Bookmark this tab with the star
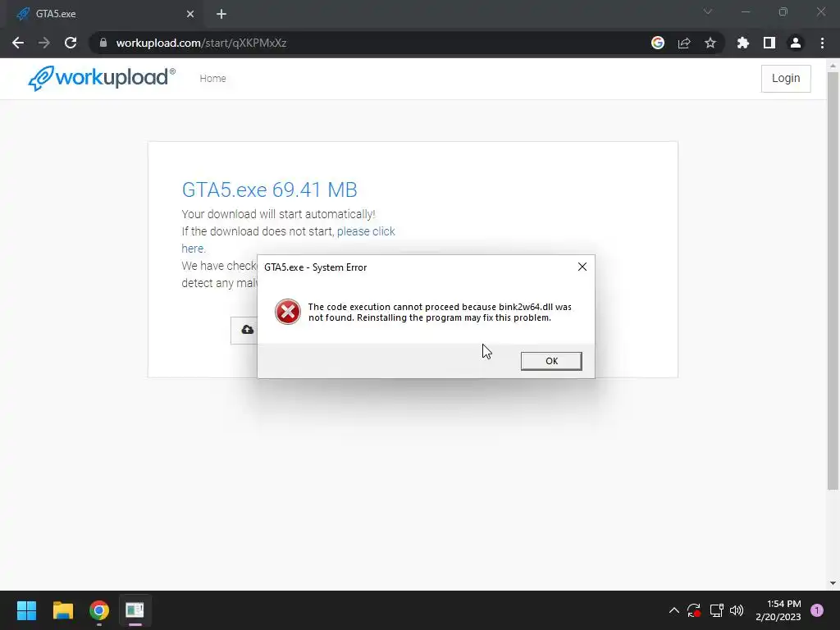Viewport: 840px width, 630px height. pyautogui.click(x=710, y=43)
